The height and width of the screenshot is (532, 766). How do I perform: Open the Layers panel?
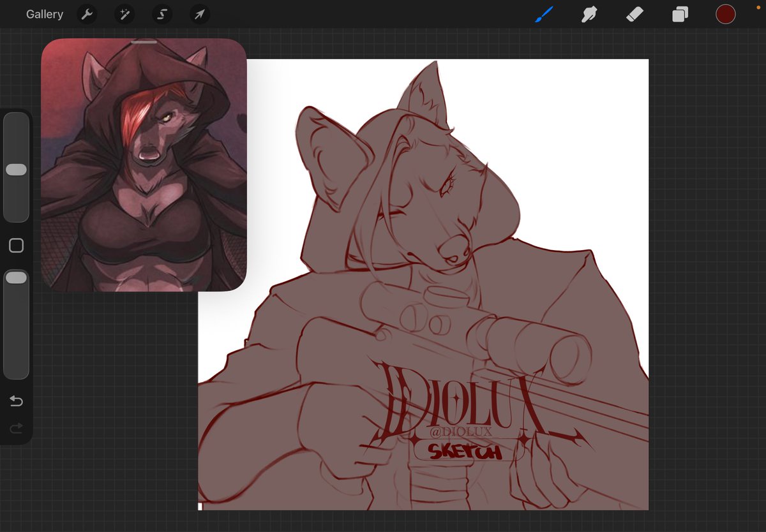pos(680,14)
